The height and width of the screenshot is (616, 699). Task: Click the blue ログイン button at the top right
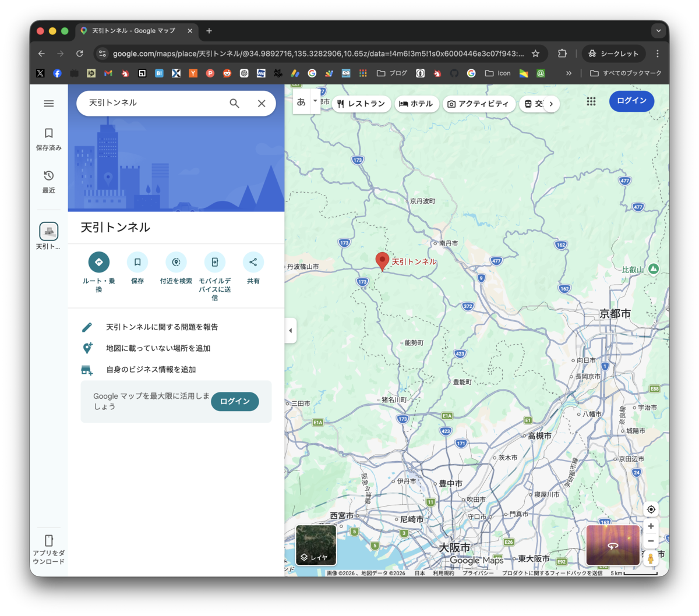pos(631,101)
